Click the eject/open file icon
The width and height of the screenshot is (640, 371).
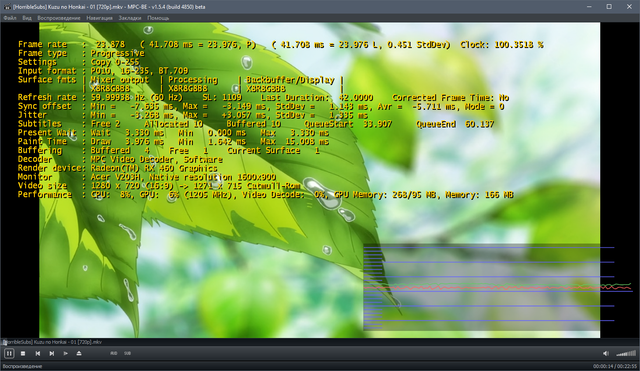(79, 353)
